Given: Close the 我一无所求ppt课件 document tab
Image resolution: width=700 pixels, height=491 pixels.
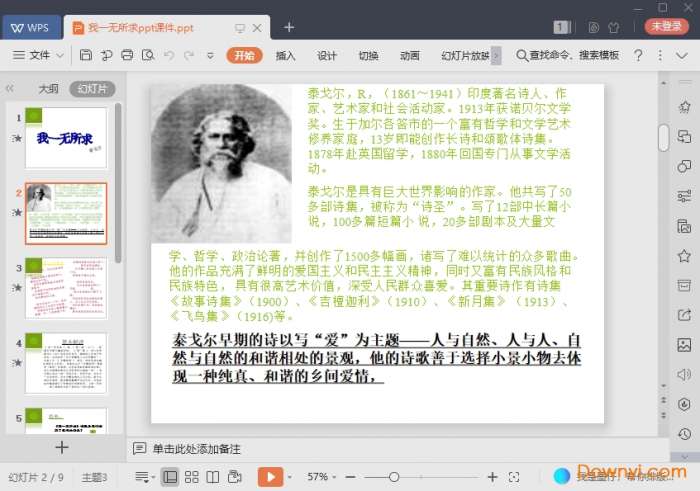Looking at the screenshot, I should (x=257, y=28).
